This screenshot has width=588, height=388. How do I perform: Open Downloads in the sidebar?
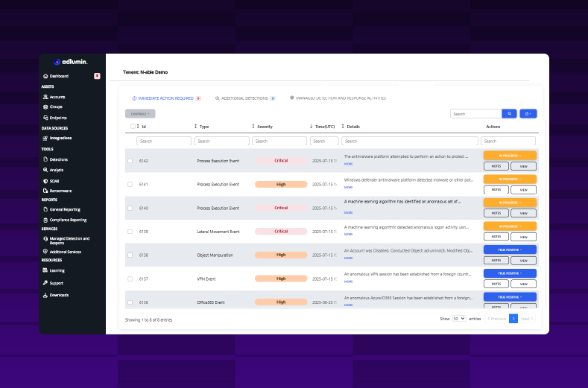[x=59, y=295]
